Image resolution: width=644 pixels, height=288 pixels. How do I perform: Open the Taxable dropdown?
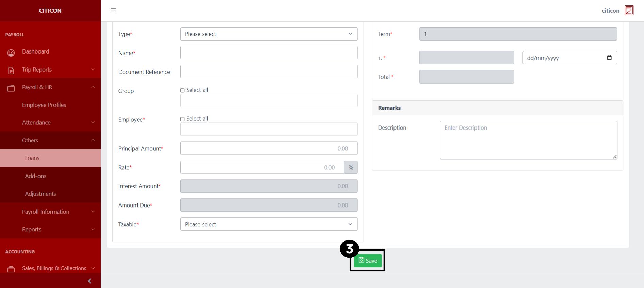[x=269, y=224]
